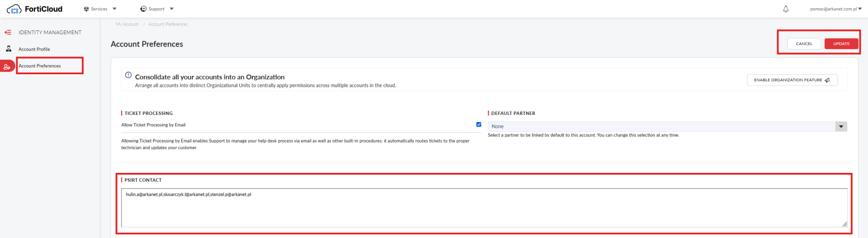Expand the Services menu arrow
This screenshot has width=868, height=238.
click(114, 9)
